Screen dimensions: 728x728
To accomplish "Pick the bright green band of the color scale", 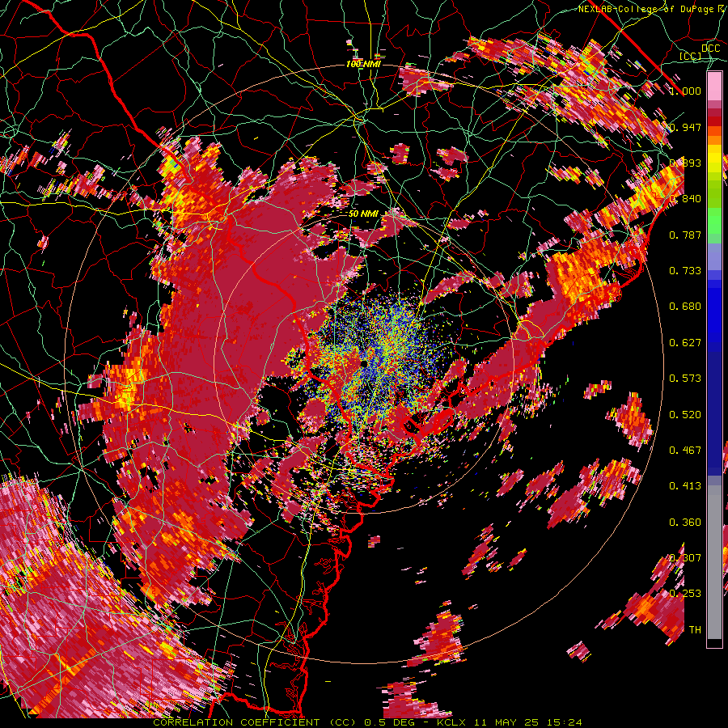I will tap(714, 221).
